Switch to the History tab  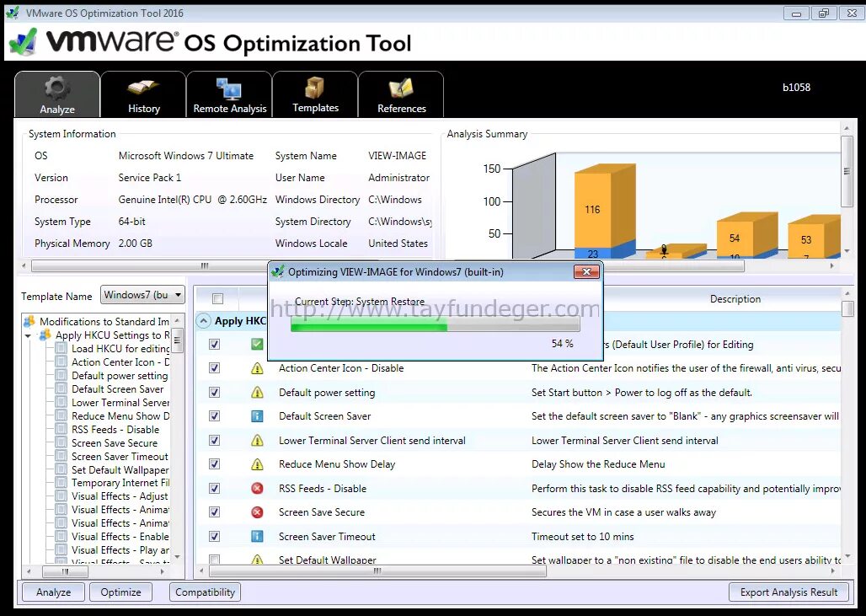143,94
